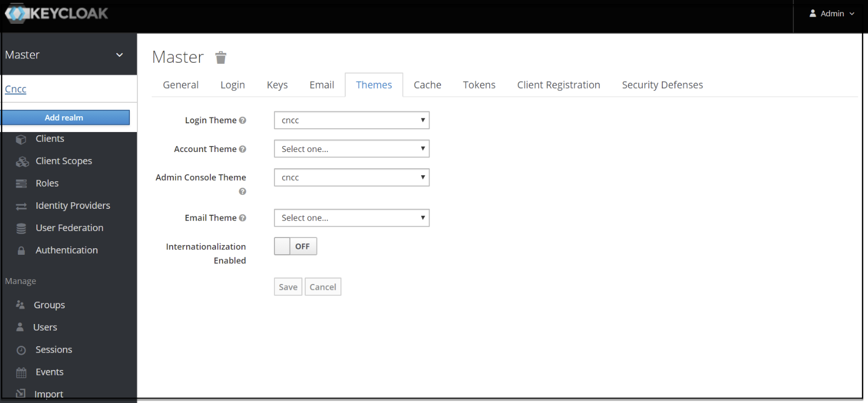
Task: Click the Manage section label
Action: (21, 281)
